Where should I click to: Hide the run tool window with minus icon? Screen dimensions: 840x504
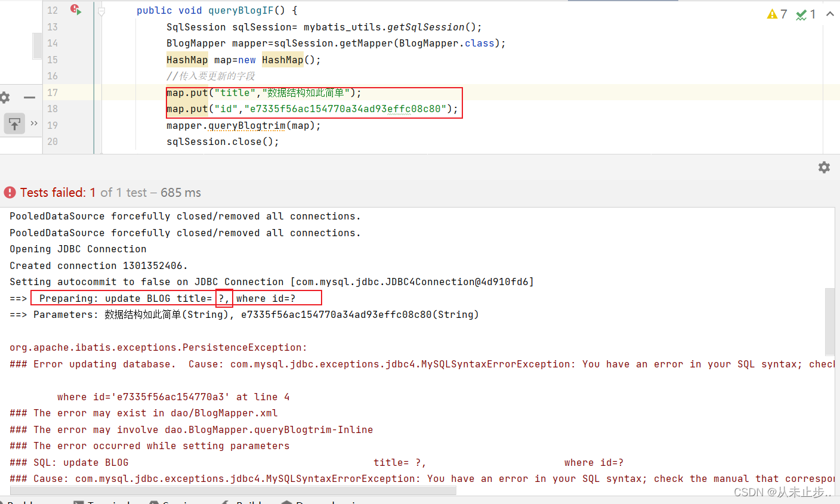(29, 97)
